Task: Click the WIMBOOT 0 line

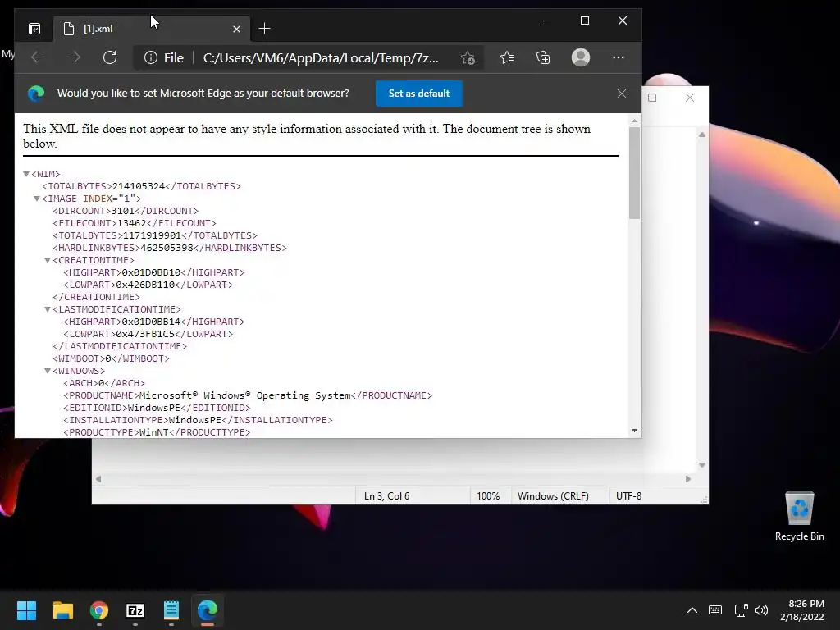Action: pos(111,358)
